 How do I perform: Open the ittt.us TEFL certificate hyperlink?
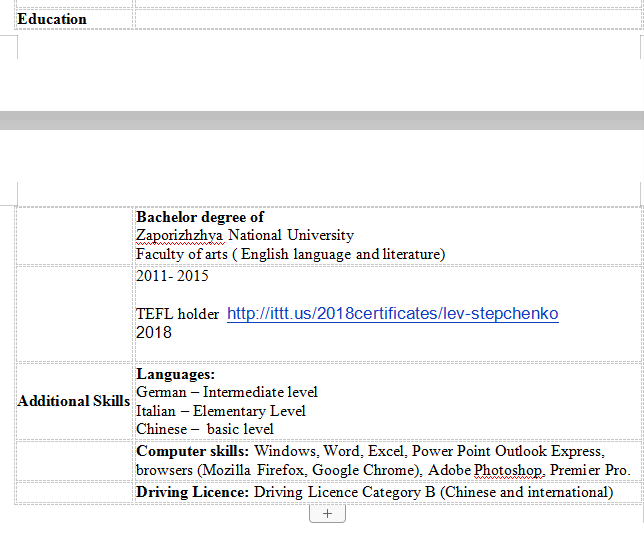392,314
